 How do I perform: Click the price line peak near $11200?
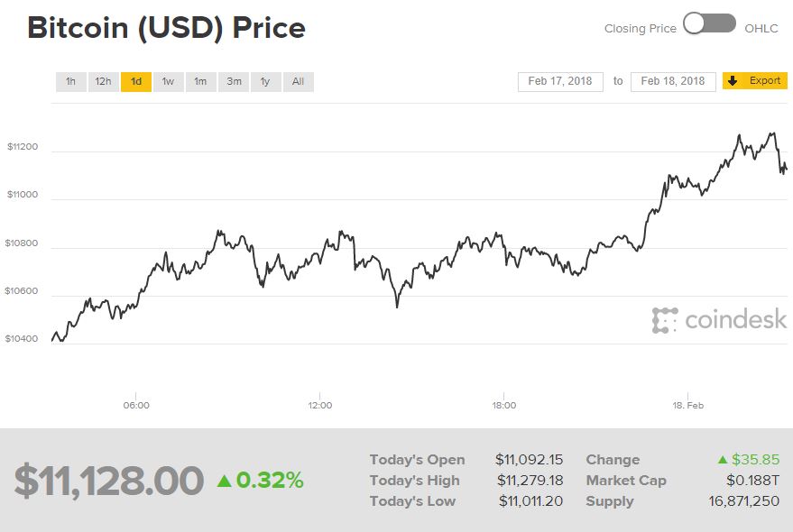click(x=771, y=133)
